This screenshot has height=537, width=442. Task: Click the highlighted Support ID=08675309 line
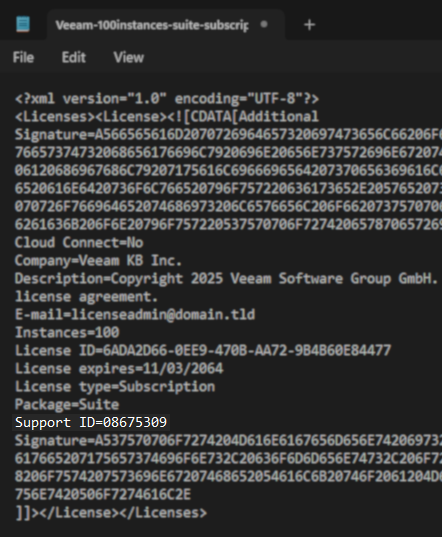click(x=91, y=422)
